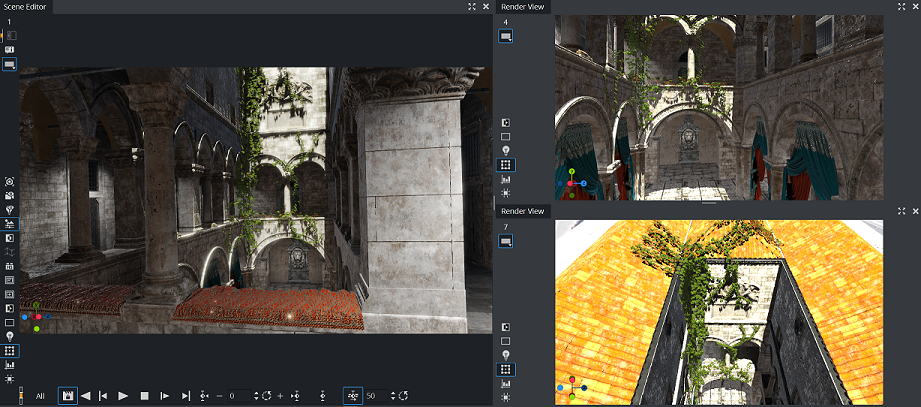
Task: Toggle the light bulb in top Render View
Action: click(506, 149)
